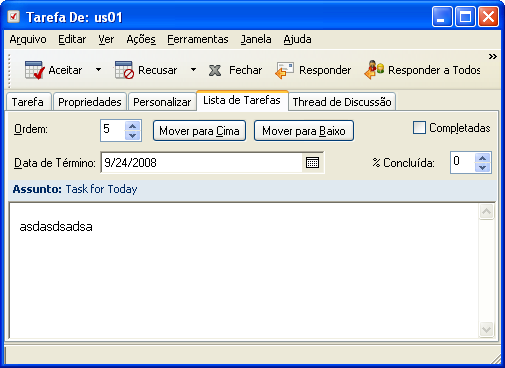This screenshot has height=368, width=505.
Task: Open the Ajuda menu
Action: (297, 39)
